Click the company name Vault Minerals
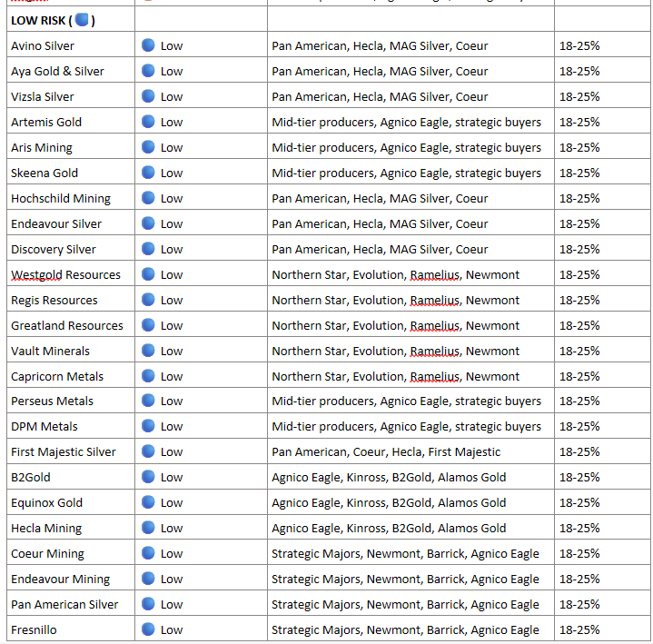 [x=50, y=351]
